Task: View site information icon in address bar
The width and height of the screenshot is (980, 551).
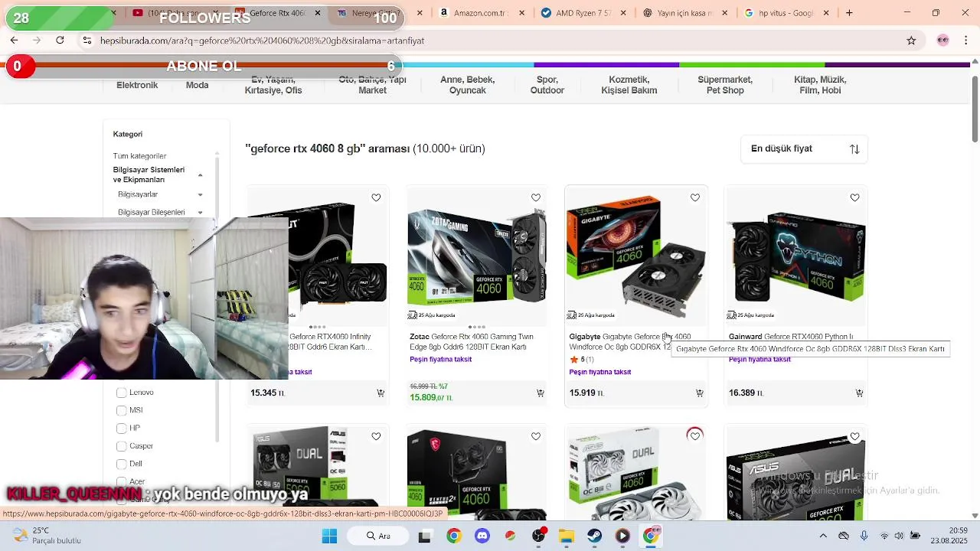Action: [87, 41]
